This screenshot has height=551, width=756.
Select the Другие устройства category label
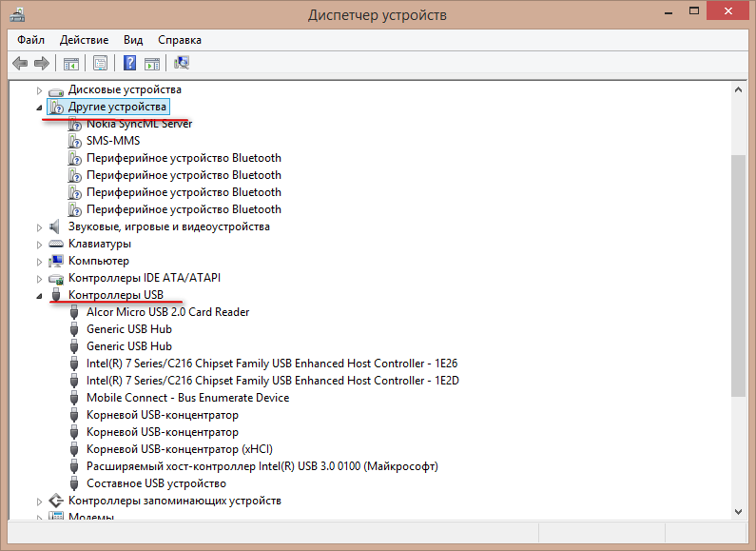[117, 107]
